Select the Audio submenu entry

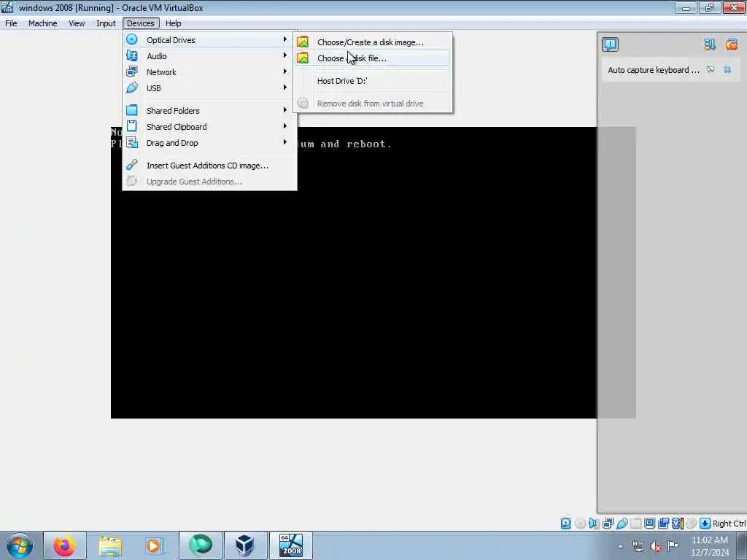click(x=209, y=56)
